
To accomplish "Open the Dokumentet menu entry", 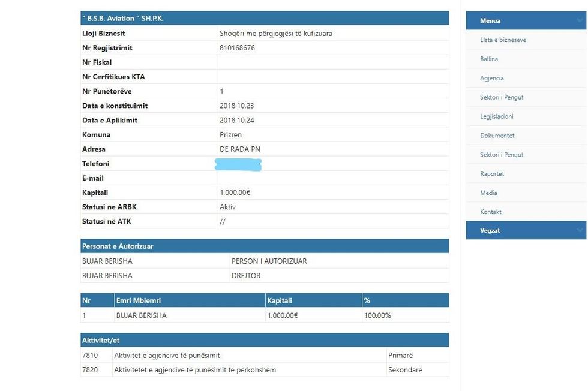I will [x=497, y=136].
